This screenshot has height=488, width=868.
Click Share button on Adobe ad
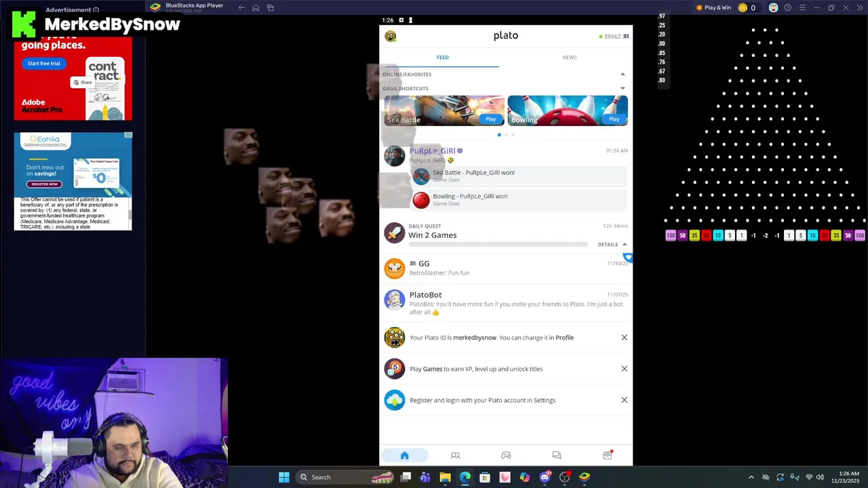click(82, 83)
